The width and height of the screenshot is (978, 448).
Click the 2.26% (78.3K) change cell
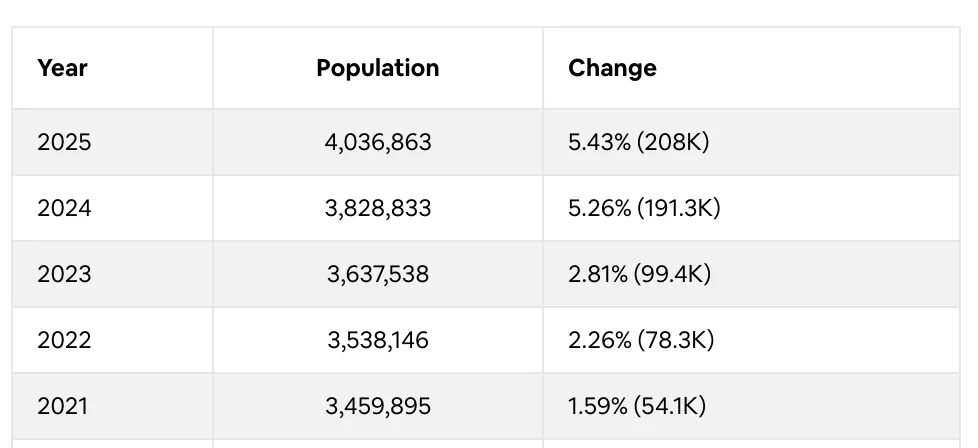(x=641, y=340)
